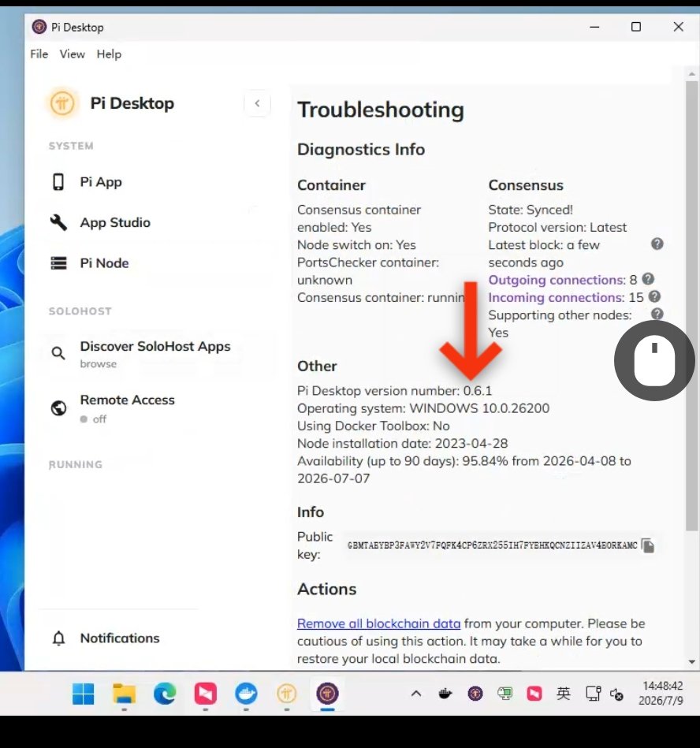This screenshot has height=748, width=700.
Task: Click the language input indicator in tray
Action: (x=564, y=693)
